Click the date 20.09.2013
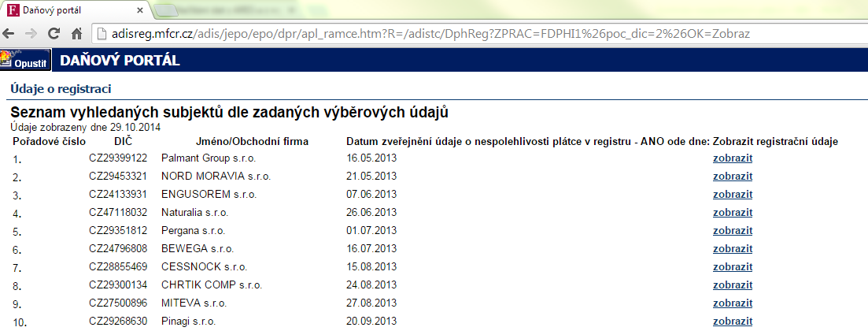This screenshot has width=868, height=331. (x=371, y=322)
